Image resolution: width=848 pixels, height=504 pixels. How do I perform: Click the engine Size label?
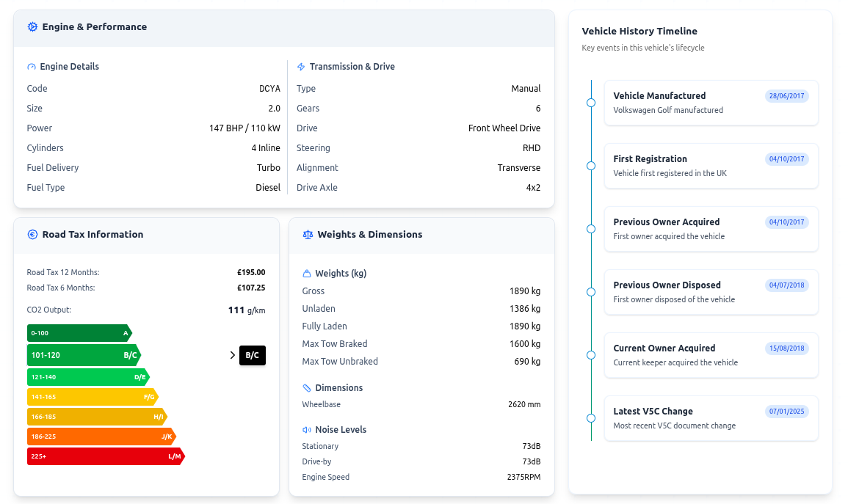35,109
